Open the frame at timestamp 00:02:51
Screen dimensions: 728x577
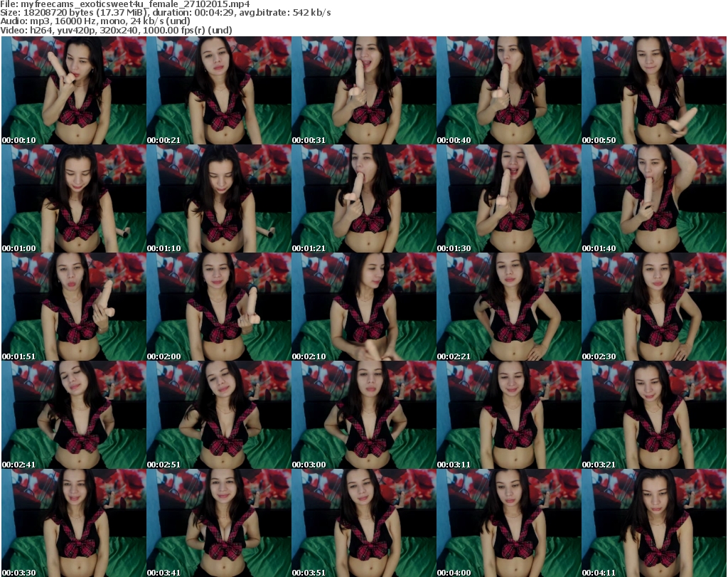click(219, 415)
